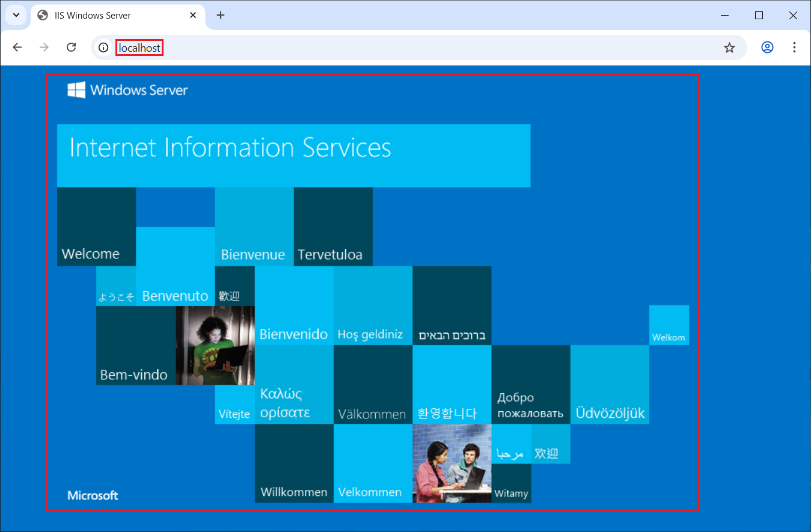This screenshot has width=811, height=532.
Task: Click the Bienvenue tile
Action: click(x=254, y=227)
